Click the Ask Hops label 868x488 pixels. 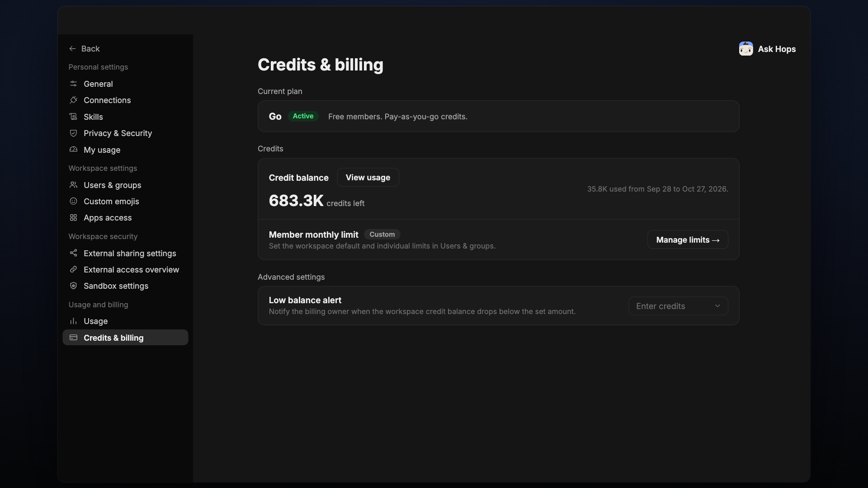[x=777, y=49]
